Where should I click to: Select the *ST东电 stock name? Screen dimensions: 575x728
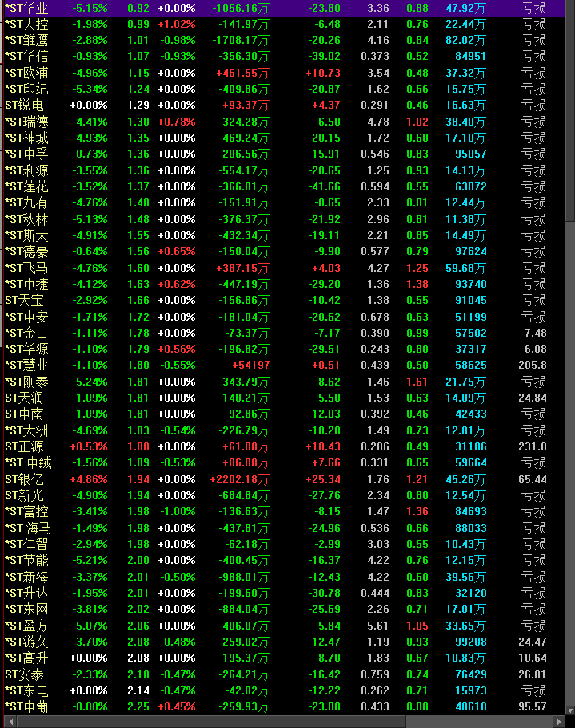[26, 690]
